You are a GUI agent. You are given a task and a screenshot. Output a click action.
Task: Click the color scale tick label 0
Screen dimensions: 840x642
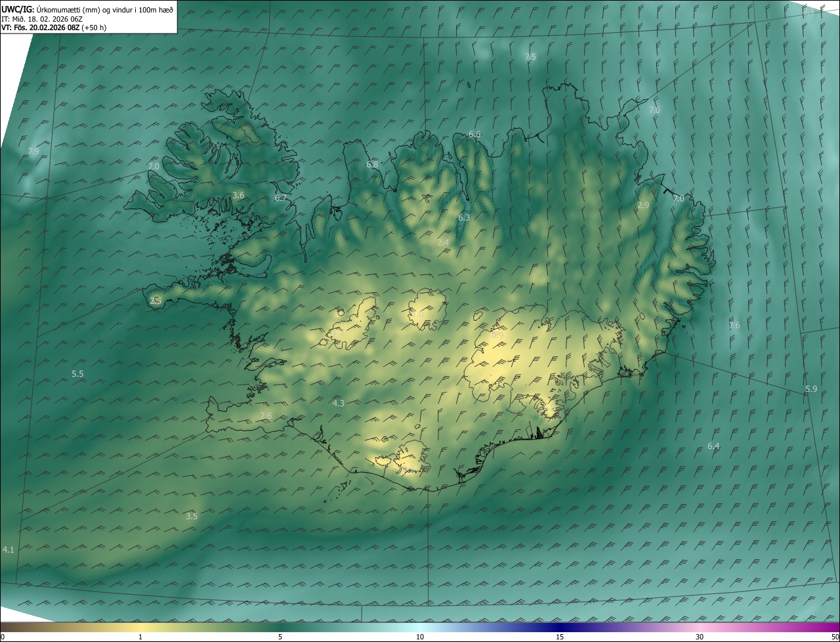click(3, 637)
